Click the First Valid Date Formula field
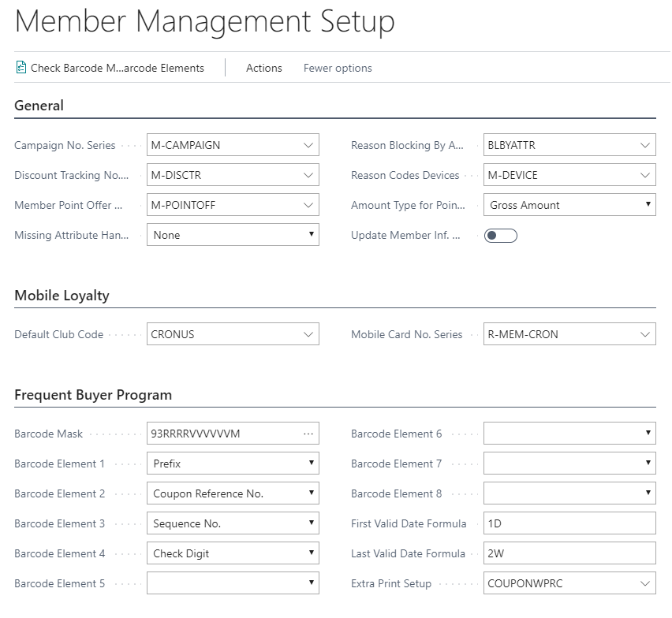The width and height of the screenshot is (672, 618). point(569,523)
